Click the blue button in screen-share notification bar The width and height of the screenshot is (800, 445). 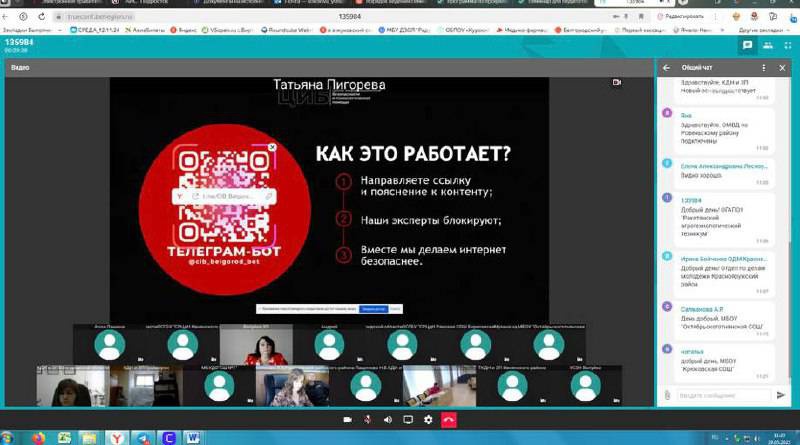pos(373,309)
